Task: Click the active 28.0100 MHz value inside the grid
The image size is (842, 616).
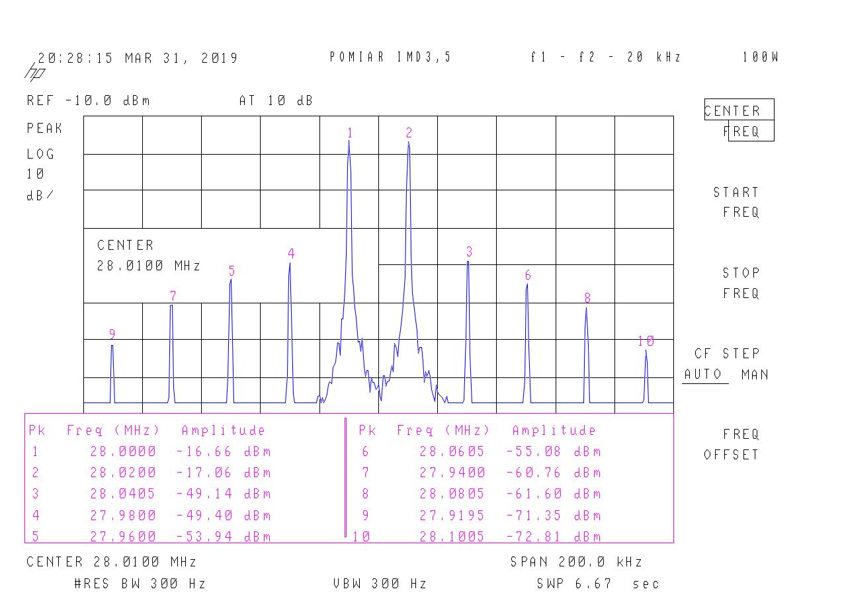Action: pos(149,266)
